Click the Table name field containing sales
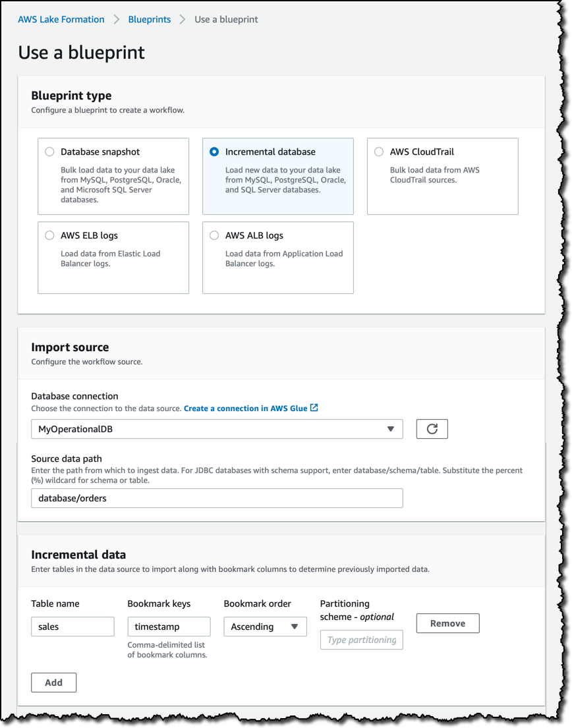The height and width of the screenshot is (728, 572). click(72, 627)
